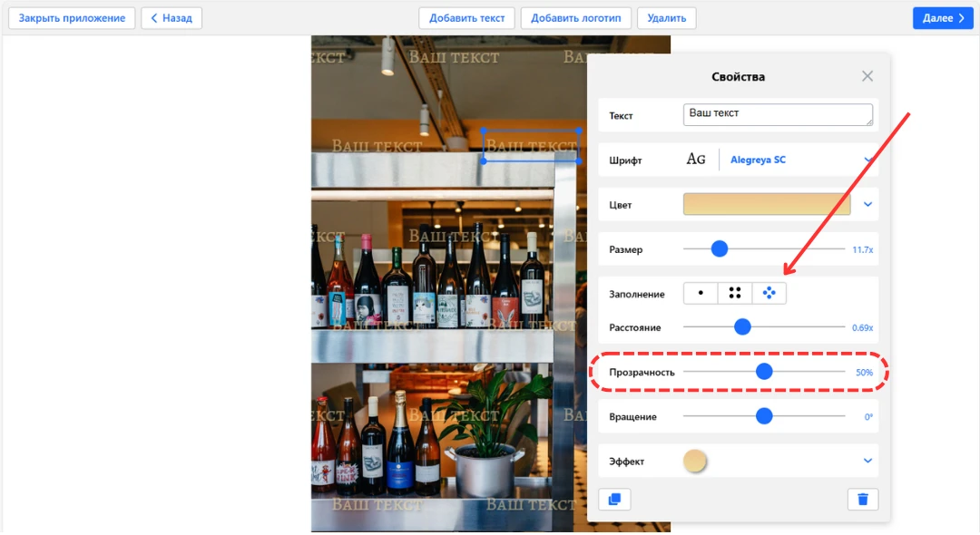Click the Добавить логотип toolbar button

[575, 18]
